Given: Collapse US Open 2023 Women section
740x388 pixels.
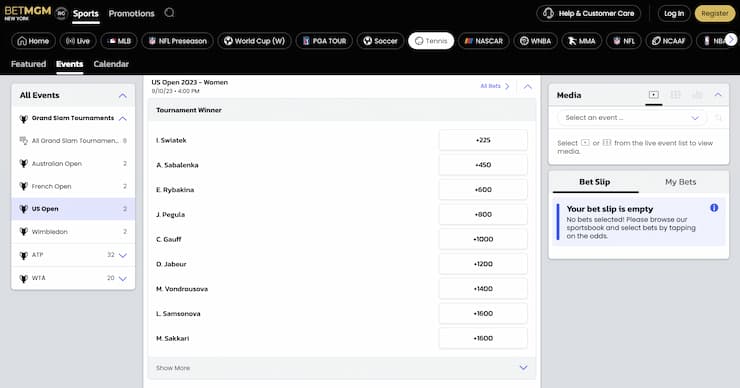Looking at the screenshot, I should pos(528,86).
